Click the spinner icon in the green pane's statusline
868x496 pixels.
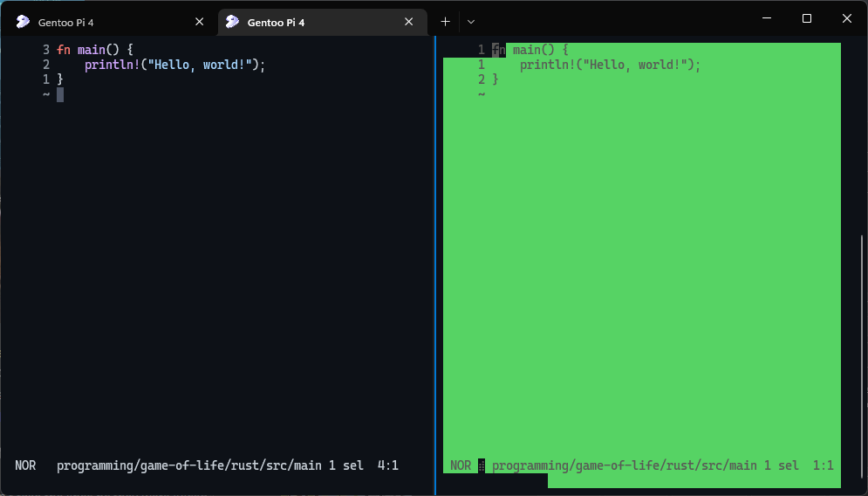482,465
